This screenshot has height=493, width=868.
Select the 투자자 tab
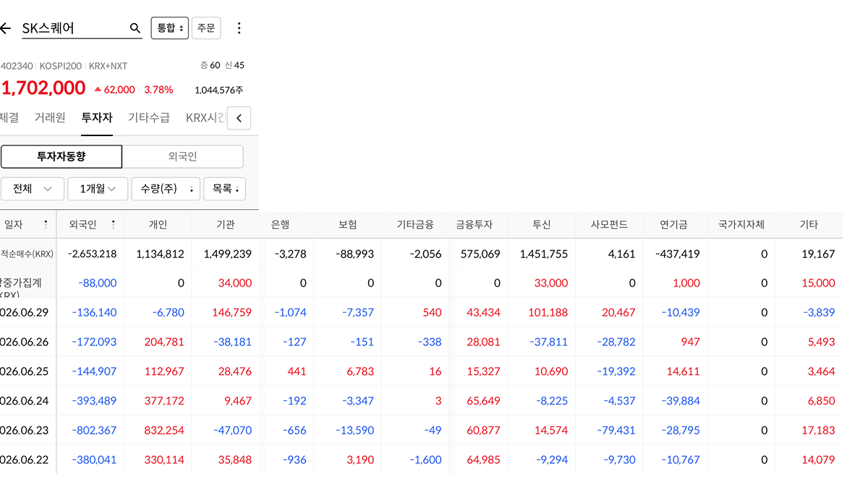(97, 117)
